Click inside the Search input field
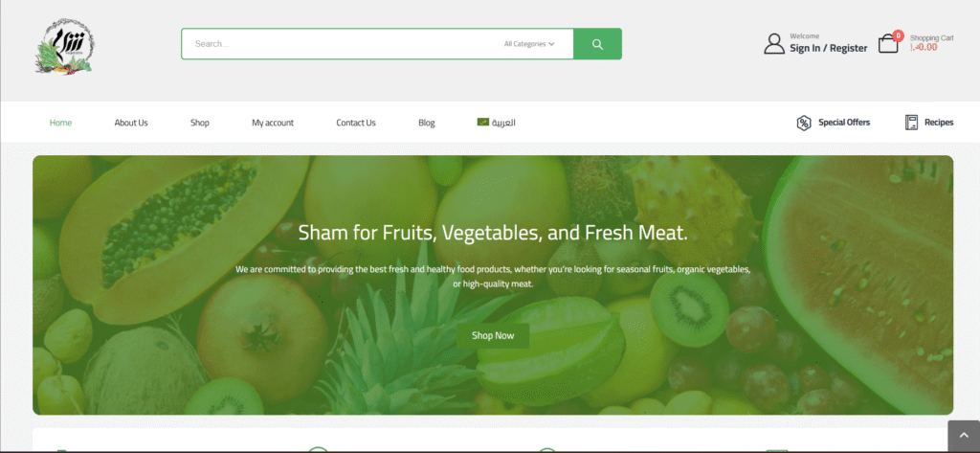980x453 pixels. 344,44
